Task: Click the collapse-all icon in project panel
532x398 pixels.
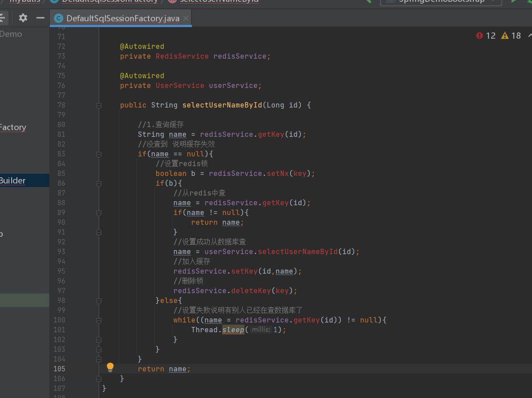Action: [x=3, y=18]
